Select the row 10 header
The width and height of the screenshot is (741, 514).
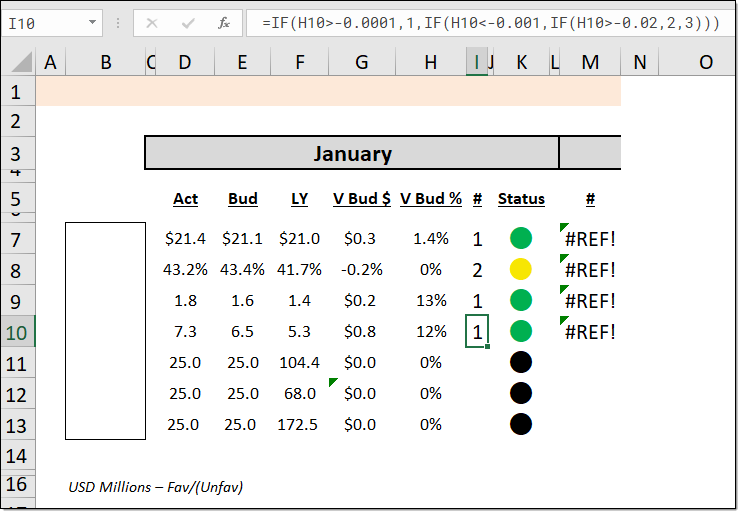click(x=16, y=331)
